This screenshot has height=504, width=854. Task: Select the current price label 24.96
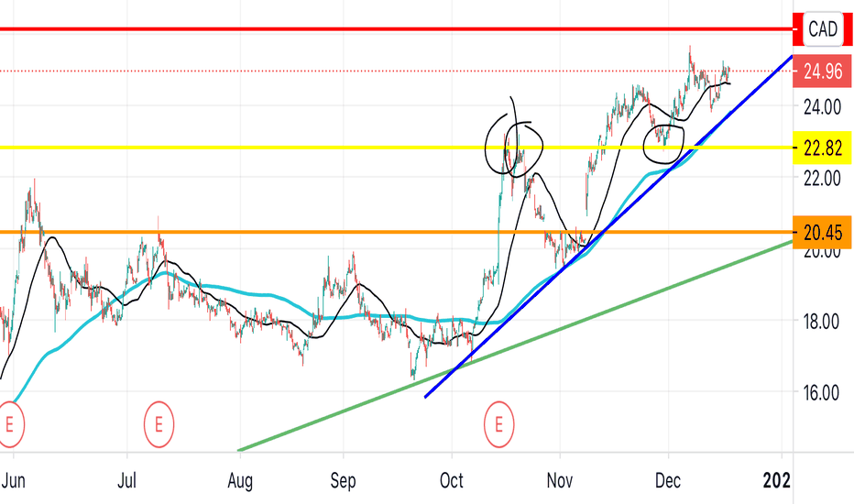[823, 71]
